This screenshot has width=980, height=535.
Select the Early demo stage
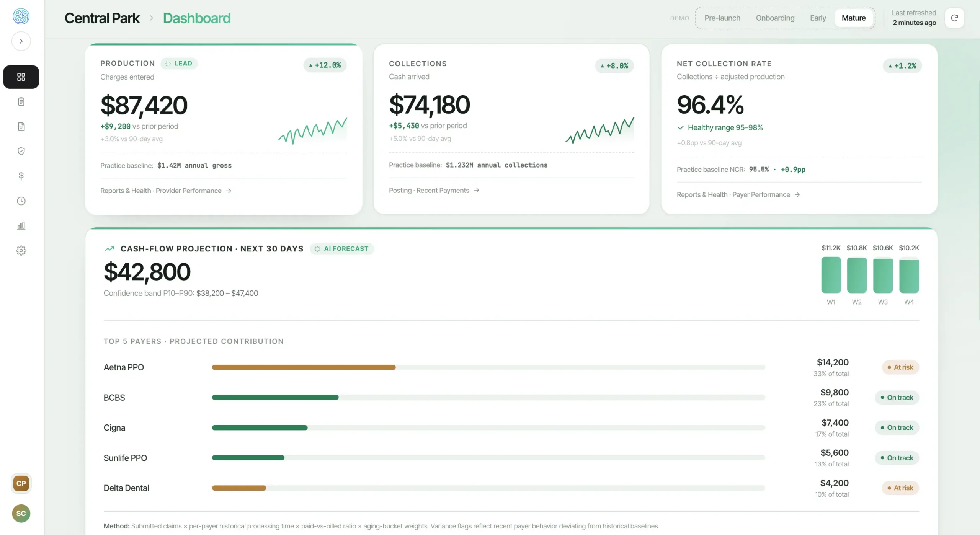[x=818, y=18]
